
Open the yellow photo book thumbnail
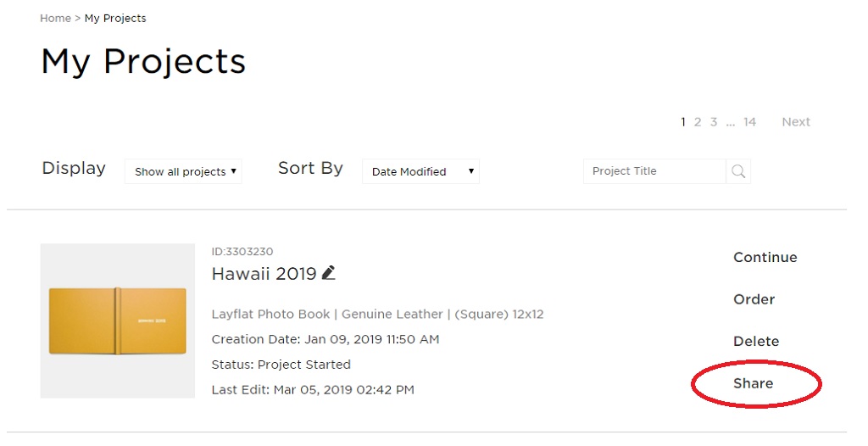(x=117, y=321)
